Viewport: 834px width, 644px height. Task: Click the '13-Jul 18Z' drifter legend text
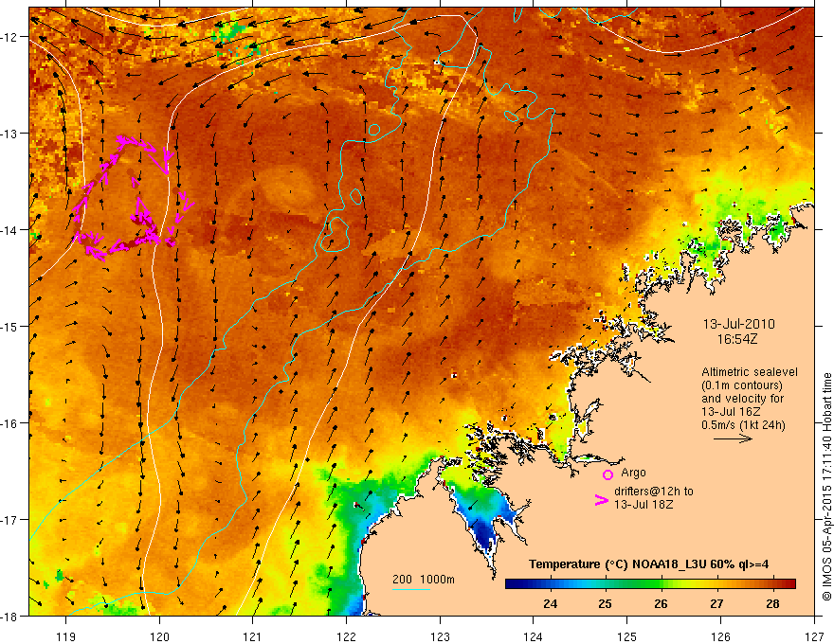644,504
